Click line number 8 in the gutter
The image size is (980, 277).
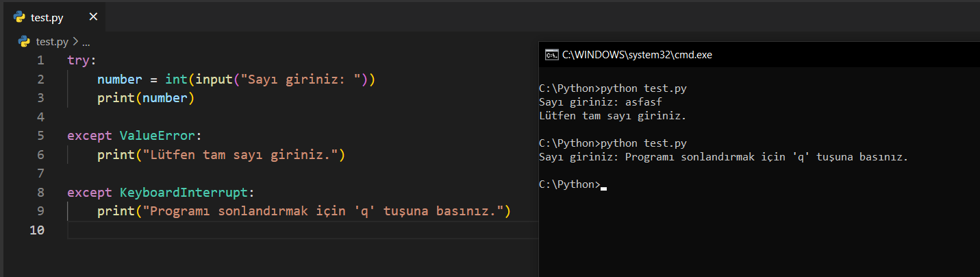pyautogui.click(x=40, y=193)
